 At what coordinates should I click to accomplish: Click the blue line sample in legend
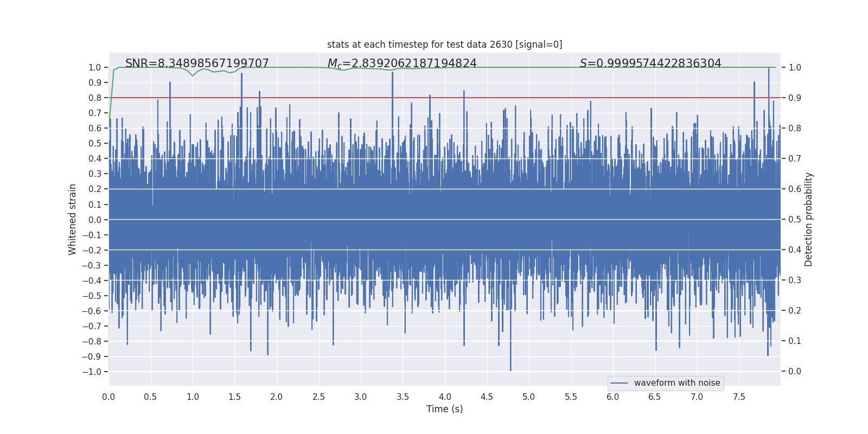620,383
